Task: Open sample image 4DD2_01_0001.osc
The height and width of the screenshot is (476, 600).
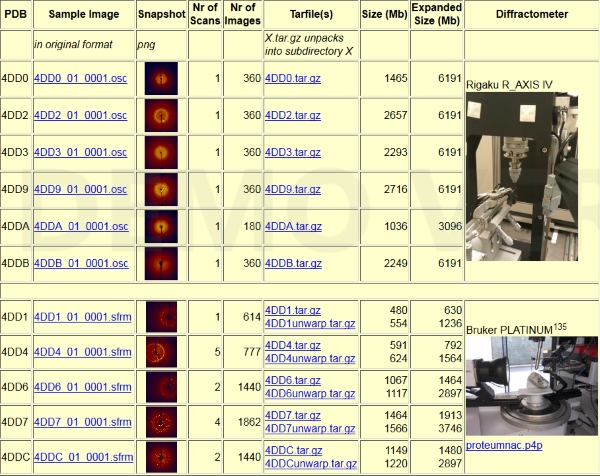Action: click(x=80, y=116)
